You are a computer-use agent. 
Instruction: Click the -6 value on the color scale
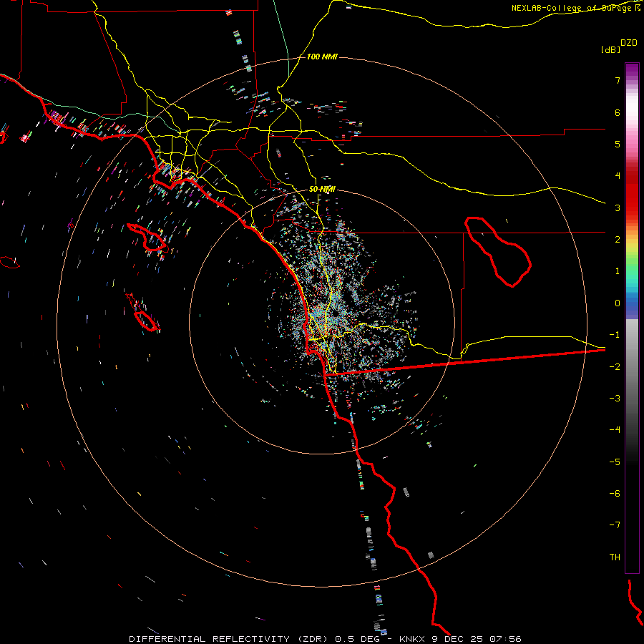[615, 494]
